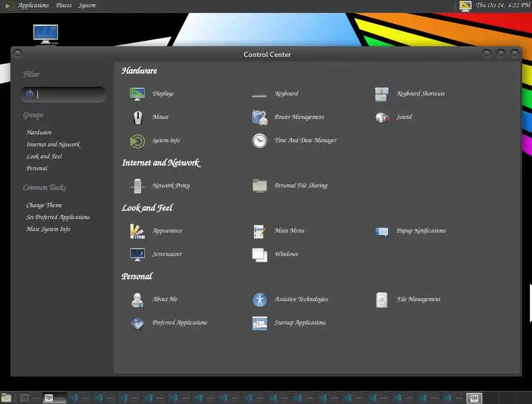Click the Assistive Technologies label text
Screen dimensions: 532x404
click(301, 299)
